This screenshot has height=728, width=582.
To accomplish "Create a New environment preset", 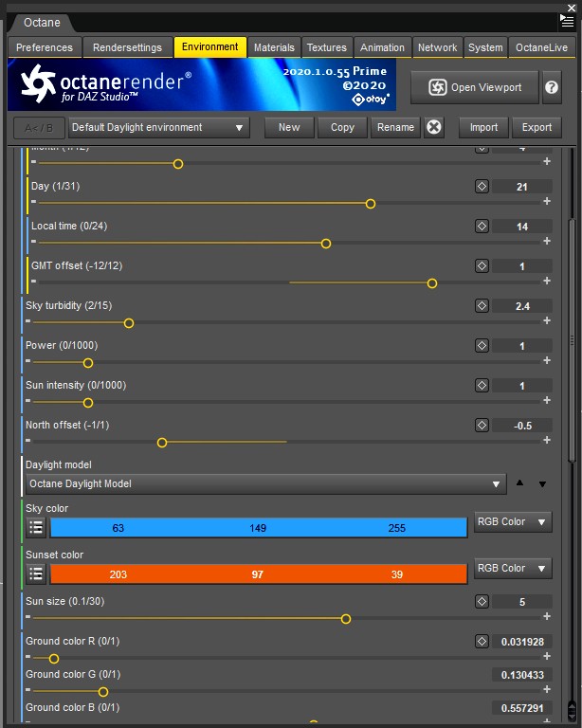I will [x=289, y=128].
